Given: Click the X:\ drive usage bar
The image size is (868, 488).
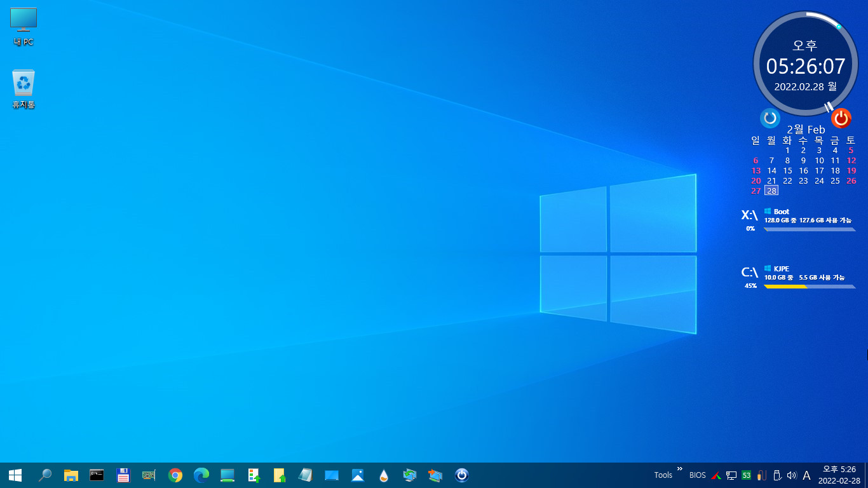Looking at the screenshot, I should click(810, 229).
